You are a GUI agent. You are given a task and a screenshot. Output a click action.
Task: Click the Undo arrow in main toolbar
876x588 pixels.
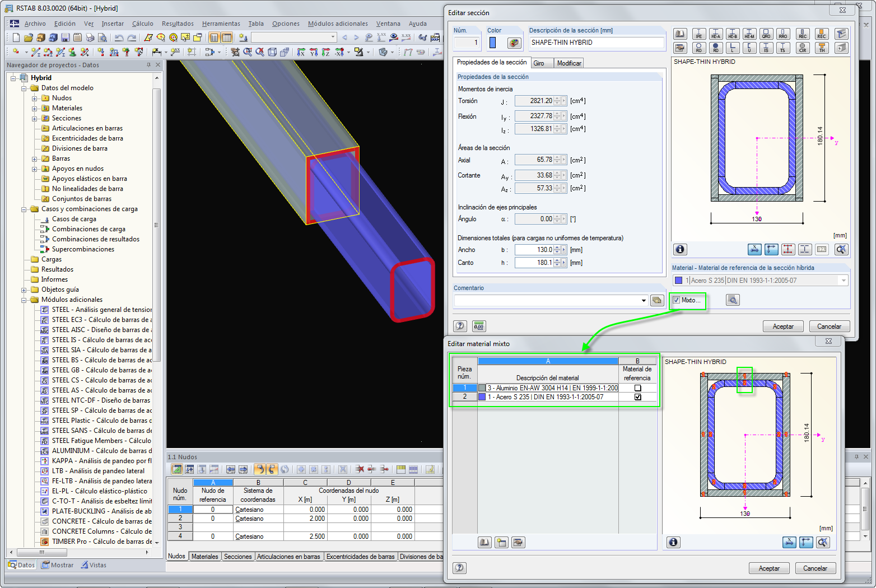(119, 38)
